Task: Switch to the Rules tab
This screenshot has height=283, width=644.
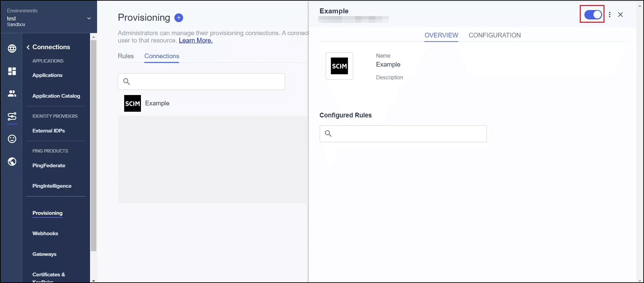Action: pyautogui.click(x=126, y=56)
